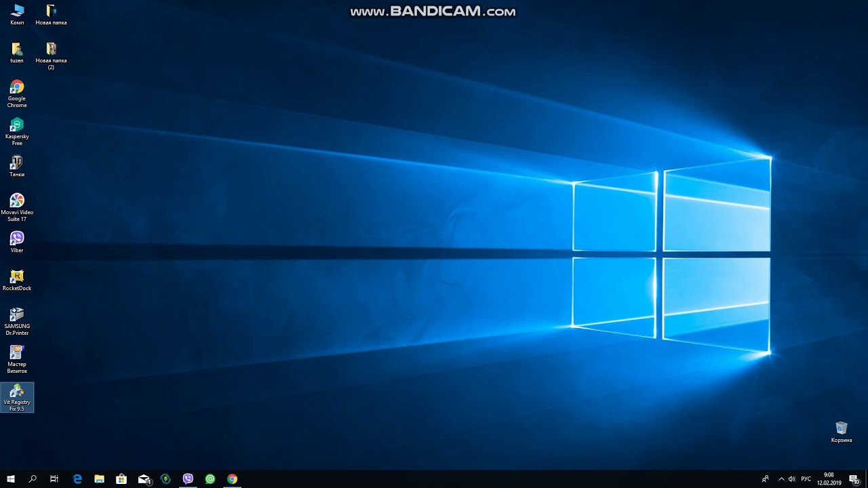Expand hidden system tray icons

(x=781, y=479)
